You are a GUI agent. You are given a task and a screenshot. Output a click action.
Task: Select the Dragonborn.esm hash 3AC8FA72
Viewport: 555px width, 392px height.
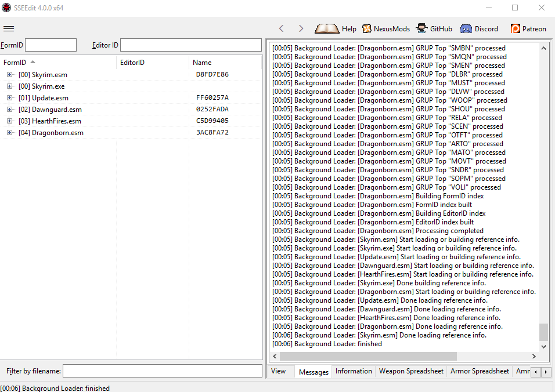[x=212, y=133]
